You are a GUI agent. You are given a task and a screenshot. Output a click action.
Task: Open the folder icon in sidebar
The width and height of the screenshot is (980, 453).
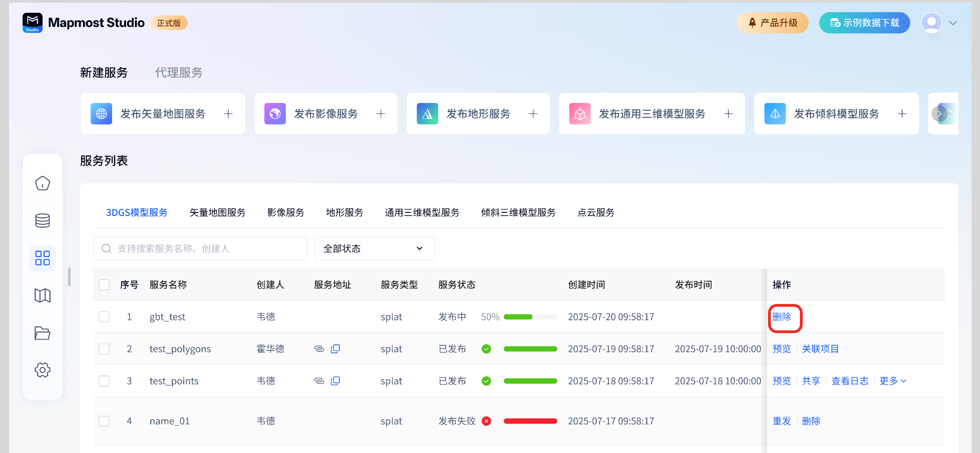point(42,333)
